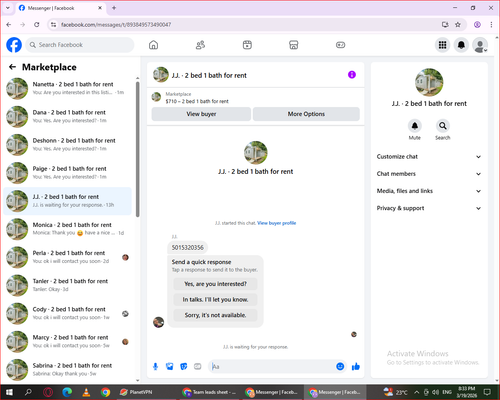Open Dana's conversation
This screenshot has height=400, width=500.
click(68, 116)
